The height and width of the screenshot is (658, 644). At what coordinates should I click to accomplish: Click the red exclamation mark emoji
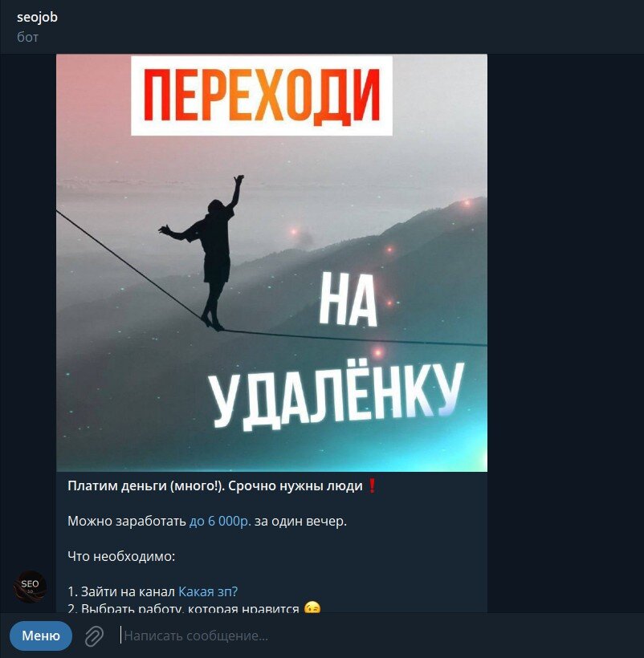click(x=372, y=486)
